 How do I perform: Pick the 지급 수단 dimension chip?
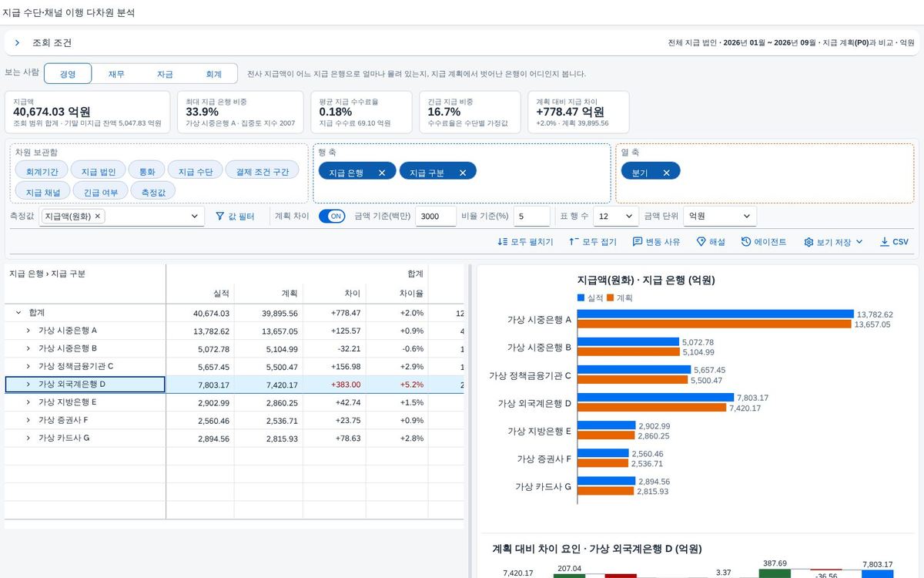(195, 171)
